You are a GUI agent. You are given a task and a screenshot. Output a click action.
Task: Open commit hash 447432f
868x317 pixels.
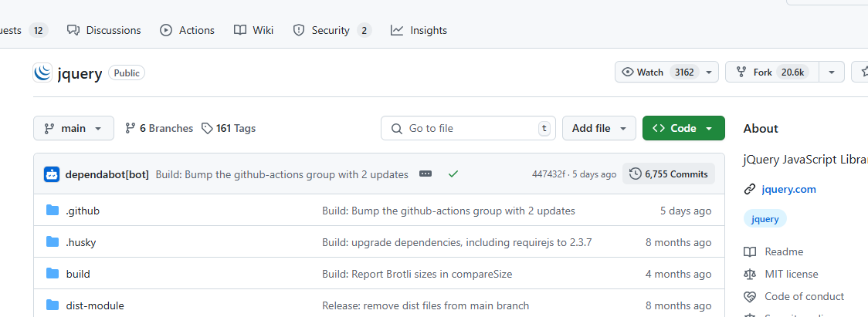pos(548,174)
